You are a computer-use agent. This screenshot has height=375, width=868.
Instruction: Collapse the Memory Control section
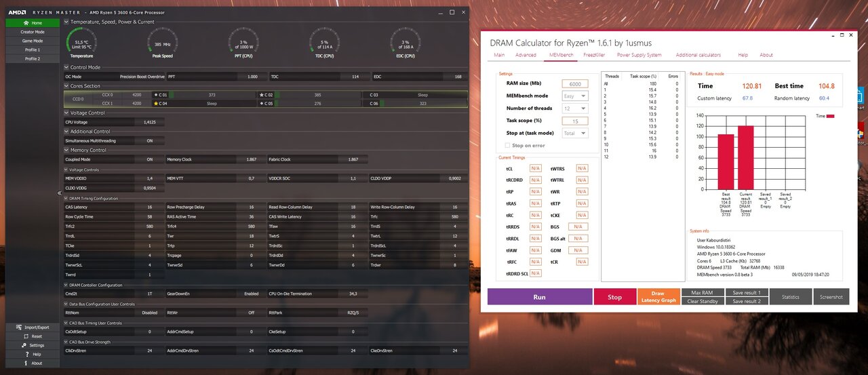pos(66,150)
